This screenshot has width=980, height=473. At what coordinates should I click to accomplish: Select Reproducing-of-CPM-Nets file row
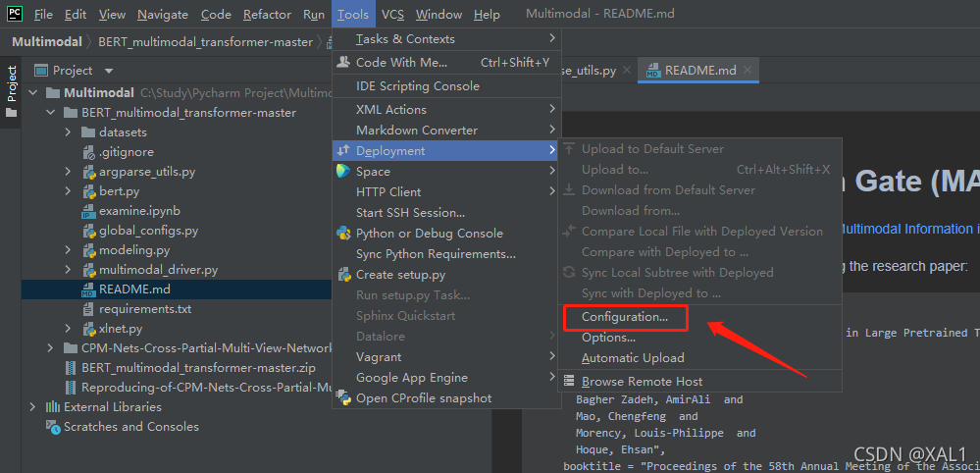177,388
